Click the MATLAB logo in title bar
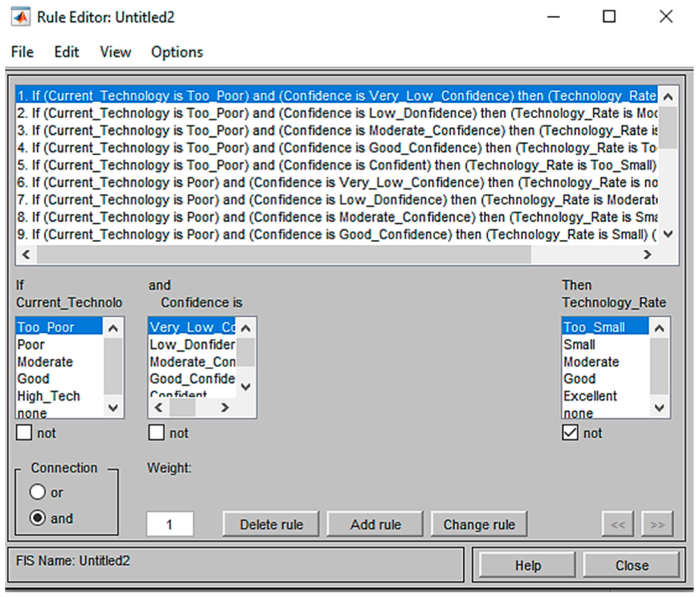700x598 pixels. [x=22, y=17]
